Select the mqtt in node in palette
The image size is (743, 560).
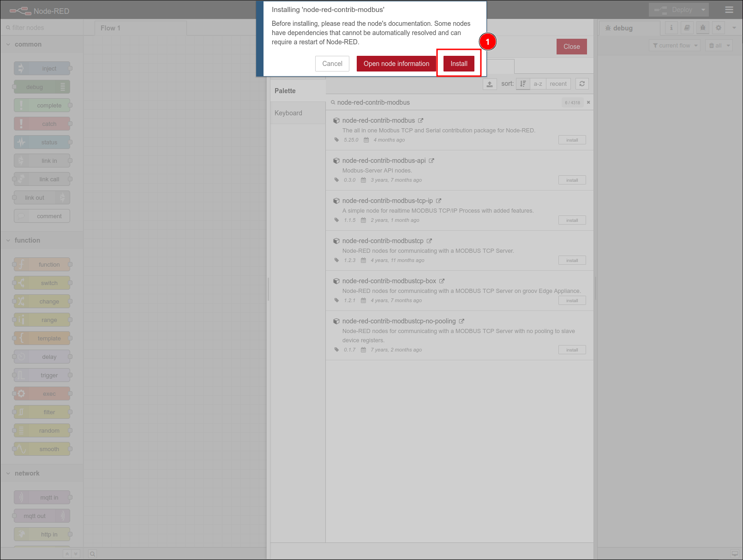pos(42,497)
